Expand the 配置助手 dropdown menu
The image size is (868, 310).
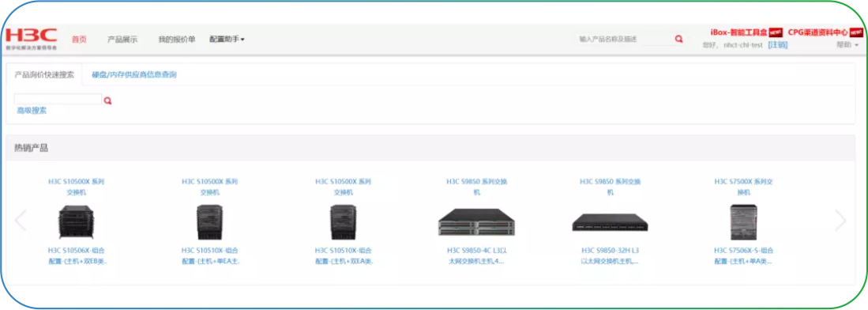(x=227, y=40)
